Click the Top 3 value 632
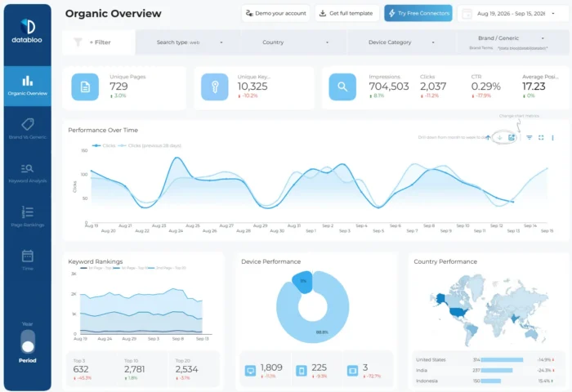572x392 pixels. (x=81, y=369)
